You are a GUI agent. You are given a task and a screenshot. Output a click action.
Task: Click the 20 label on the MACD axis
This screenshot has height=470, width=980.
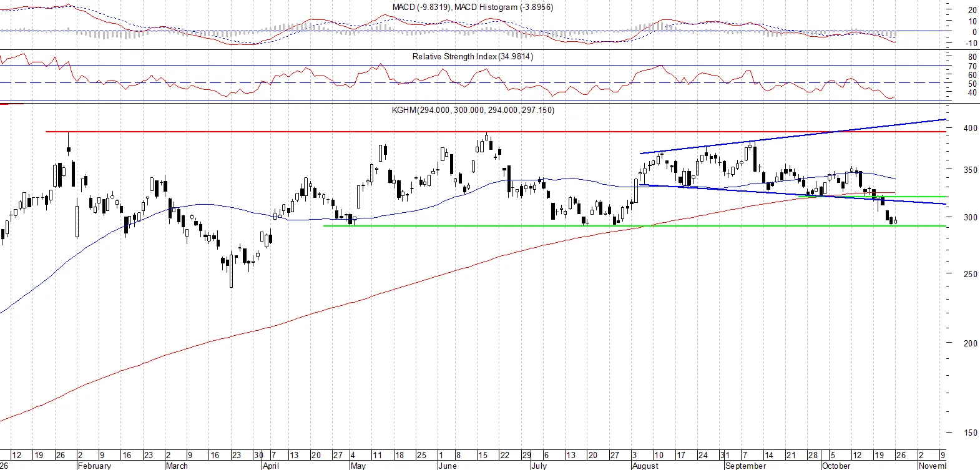click(x=973, y=10)
